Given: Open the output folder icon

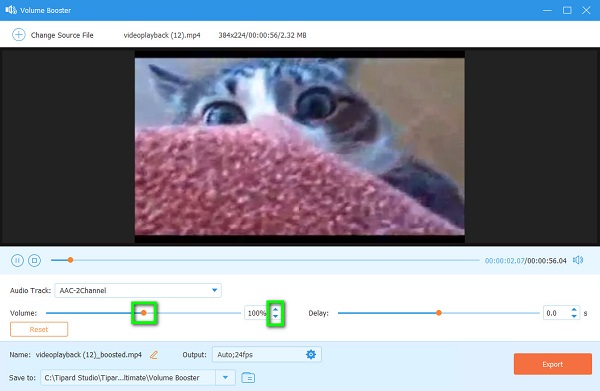Looking at the screenshot, I should click(x=248, y=378).
